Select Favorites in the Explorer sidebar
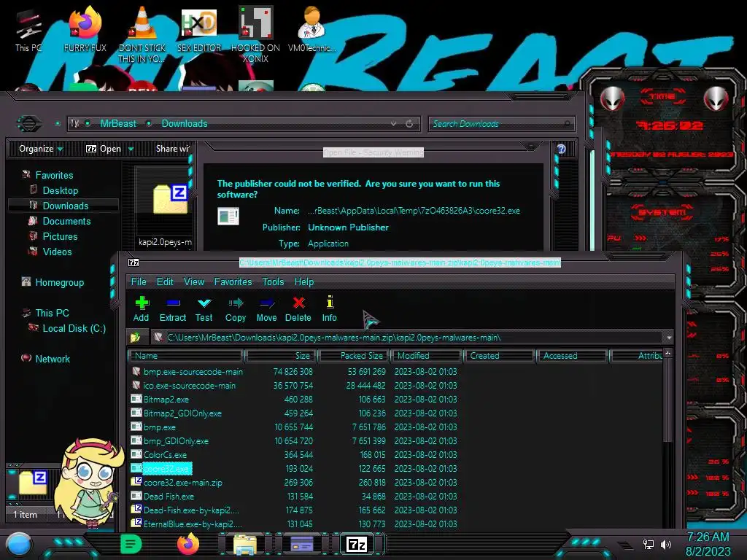The image size is (747, 560). 54,175
